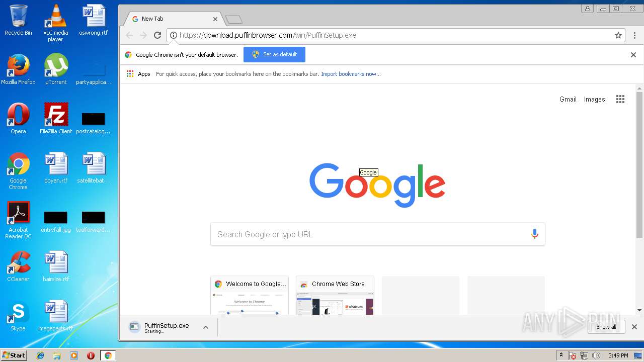Open Google Images link
Viewport: 644px width, 362px height.
pos(594,99)
